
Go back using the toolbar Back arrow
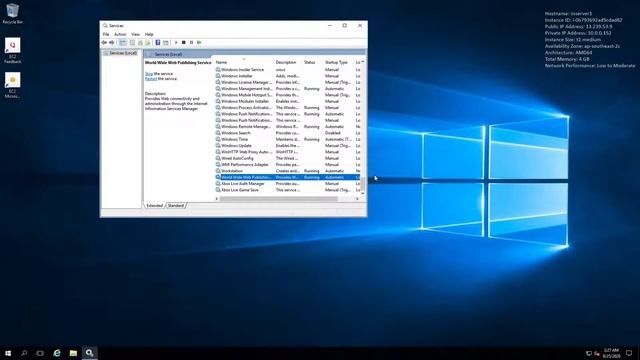pos(104,42)
